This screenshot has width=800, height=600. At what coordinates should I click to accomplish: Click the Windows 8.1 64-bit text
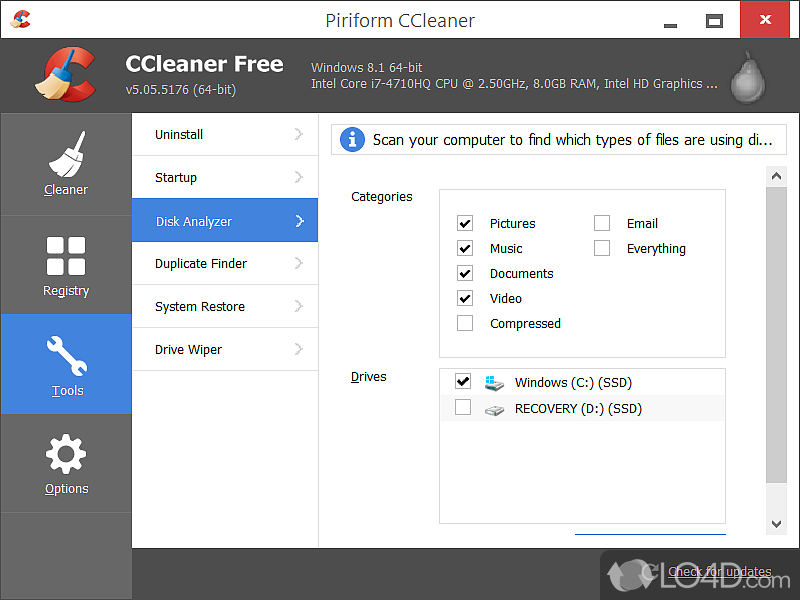(367, 67)
